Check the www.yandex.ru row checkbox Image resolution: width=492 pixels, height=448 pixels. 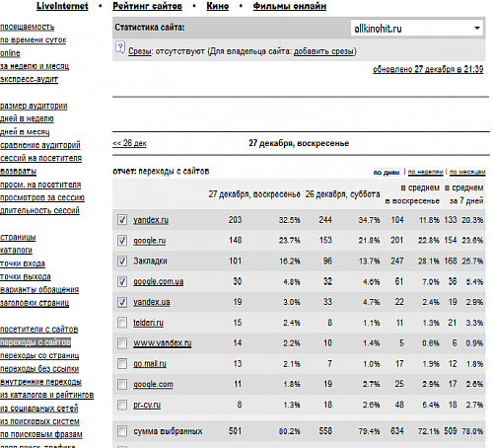pos(122,343)
